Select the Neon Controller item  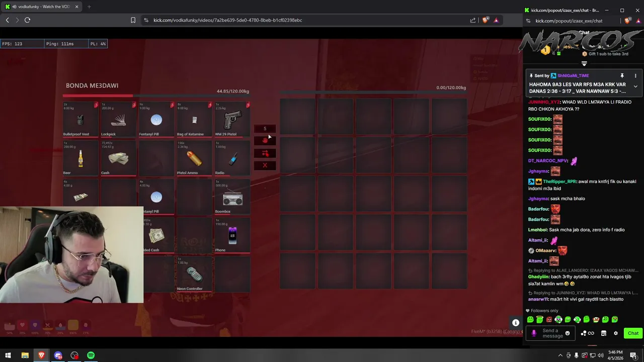pyautogui.click(x=194, y=275)
